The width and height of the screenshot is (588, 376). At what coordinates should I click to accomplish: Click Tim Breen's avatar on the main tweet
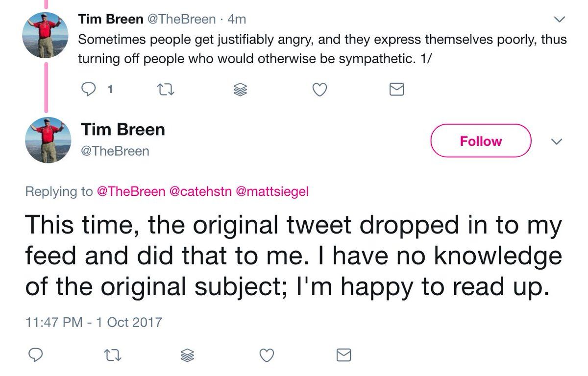coord(48,140)
